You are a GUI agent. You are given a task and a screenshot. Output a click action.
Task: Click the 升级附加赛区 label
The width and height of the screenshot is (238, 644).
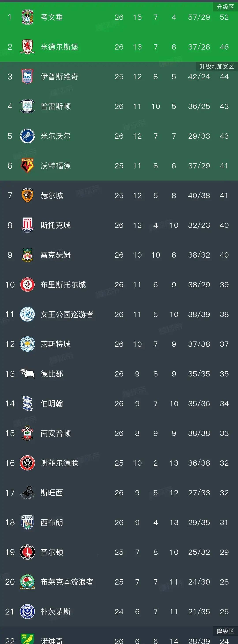click(217, 66)
